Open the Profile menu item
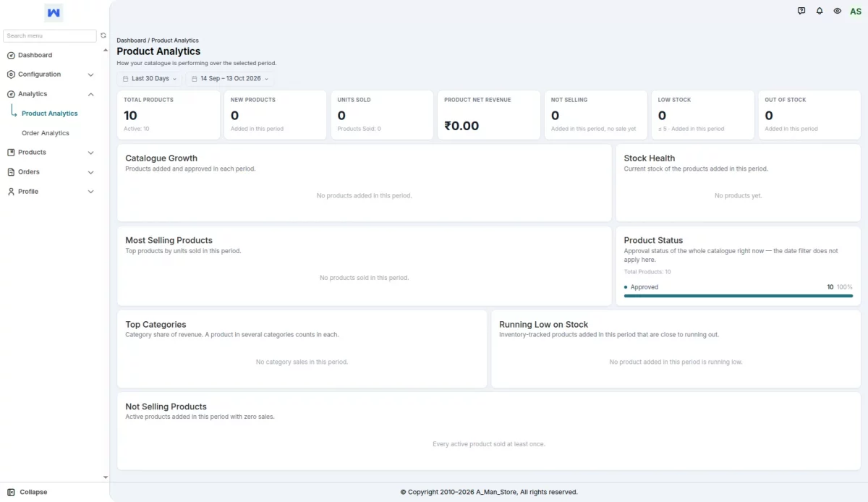Viewport: 868px width, 502px height. tap(51, 192)
